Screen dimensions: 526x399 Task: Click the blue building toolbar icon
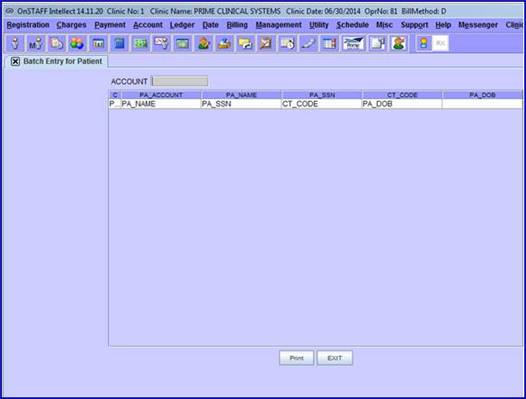pyautogui.click(x=119, y=43)
